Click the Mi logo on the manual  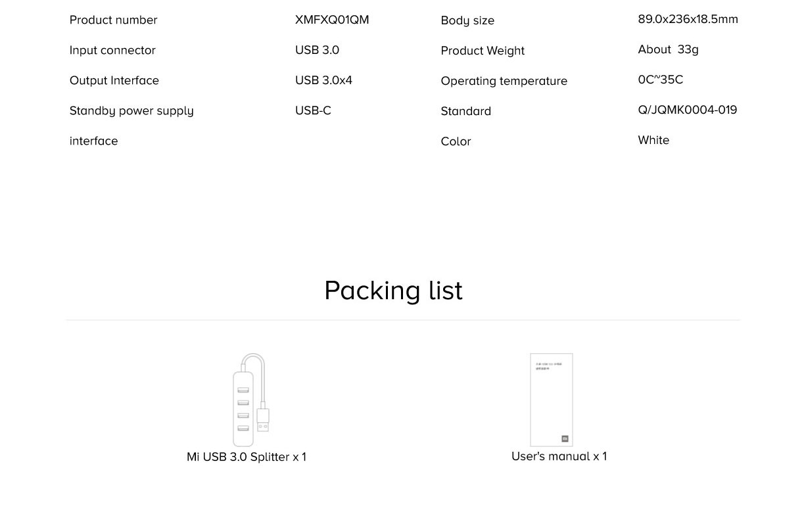(x=565, y=439)
